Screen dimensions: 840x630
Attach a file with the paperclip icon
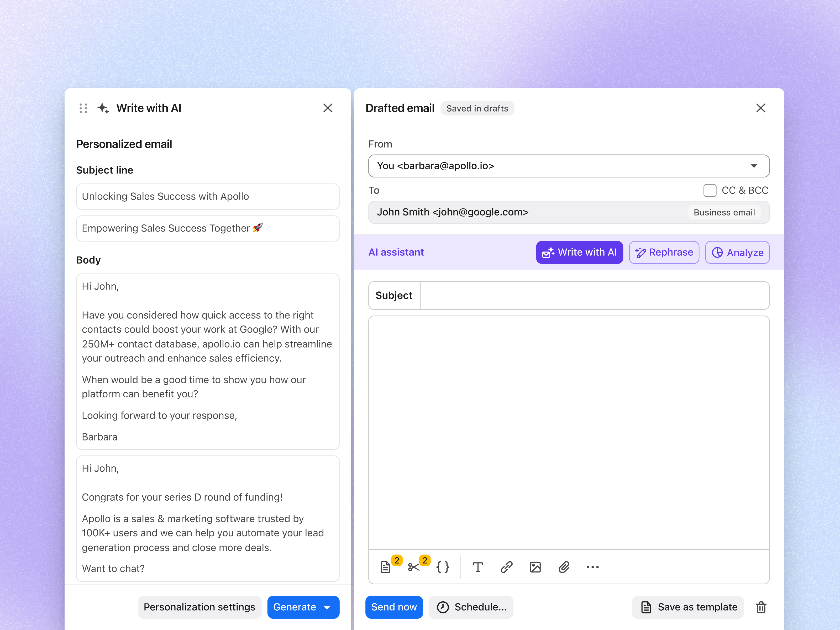point(564,567)
